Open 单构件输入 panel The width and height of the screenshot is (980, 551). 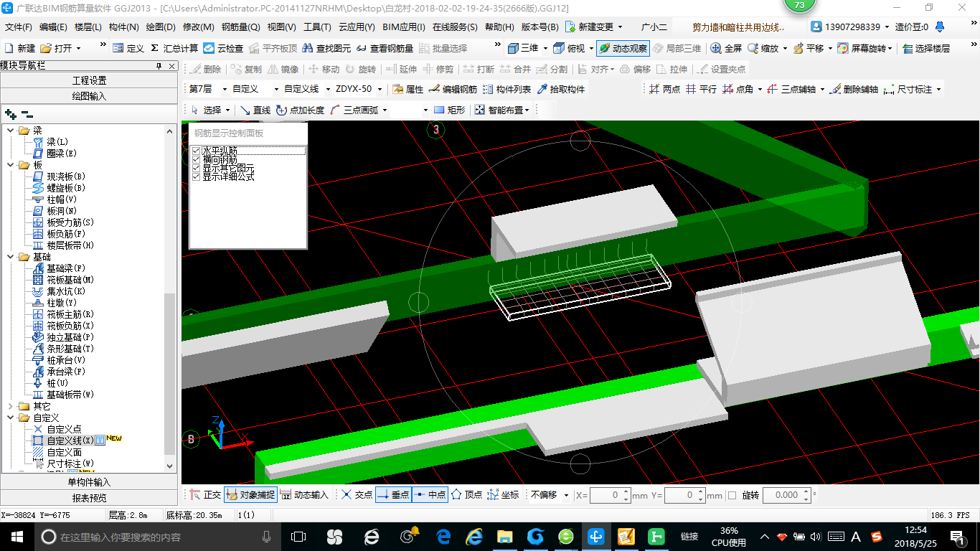tap(89, 482)
